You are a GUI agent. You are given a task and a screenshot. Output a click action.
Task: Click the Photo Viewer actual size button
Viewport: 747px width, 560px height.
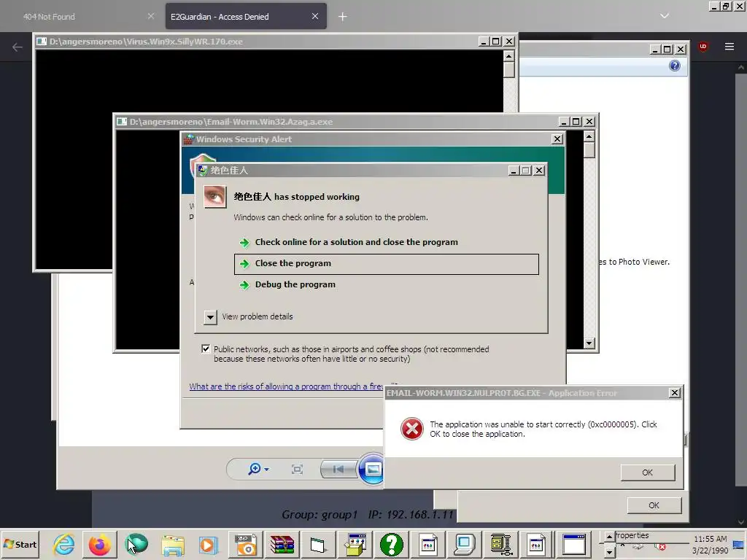point(298,470)
